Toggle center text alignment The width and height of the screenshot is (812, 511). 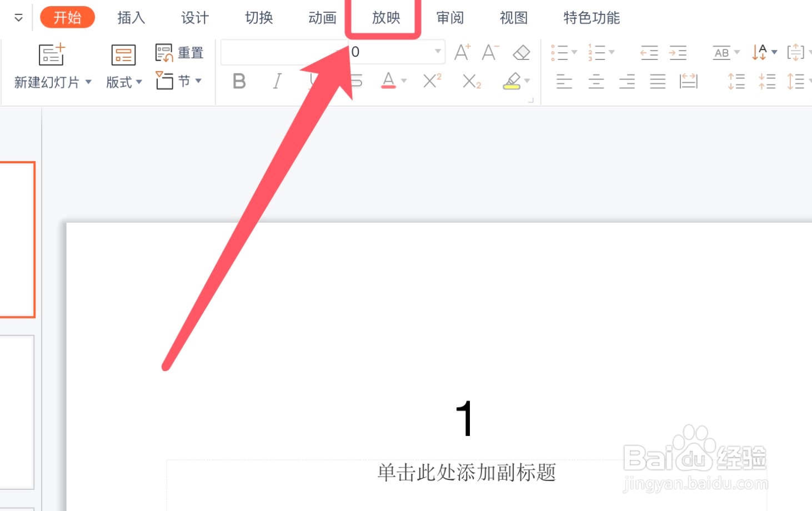tap(595, 82)
